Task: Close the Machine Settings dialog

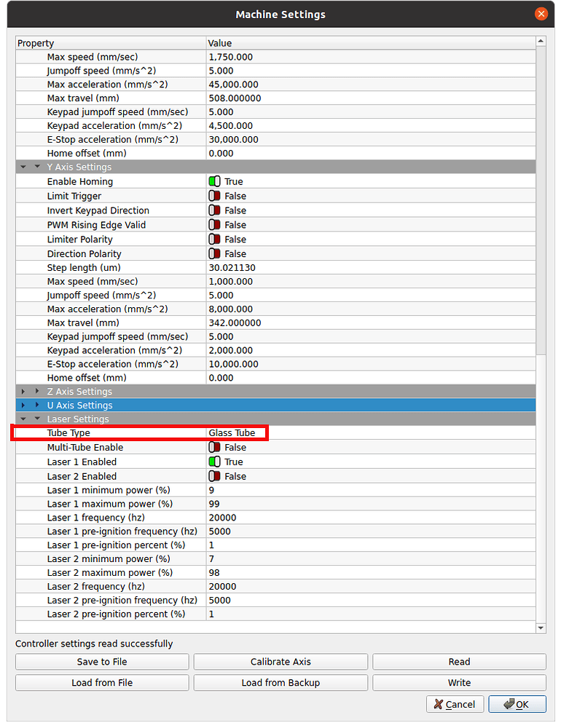Action: [541, 14]
